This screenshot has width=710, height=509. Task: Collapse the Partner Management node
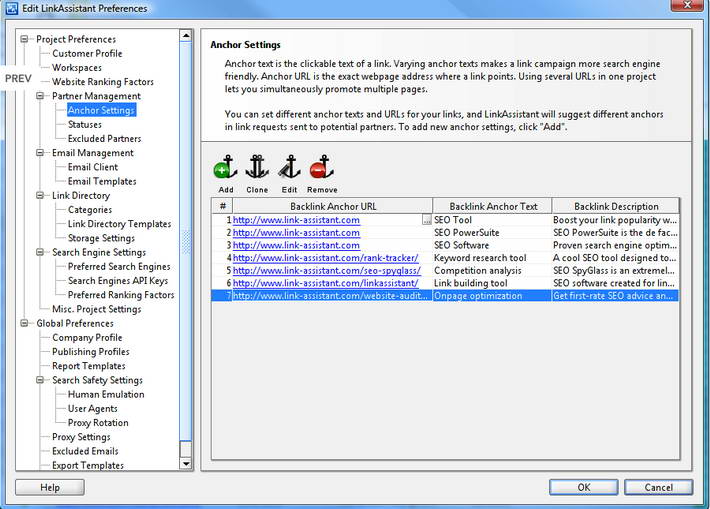coord(42,96)
